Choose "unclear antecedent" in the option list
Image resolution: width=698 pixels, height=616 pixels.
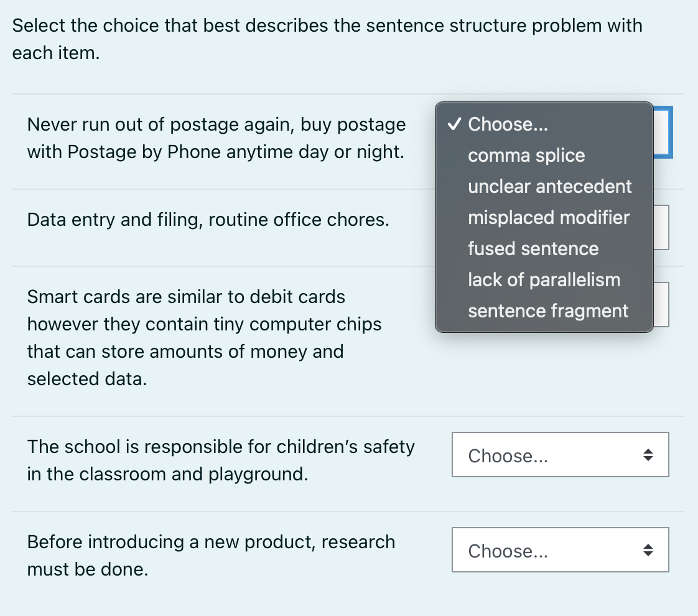[x=549, y=187]
